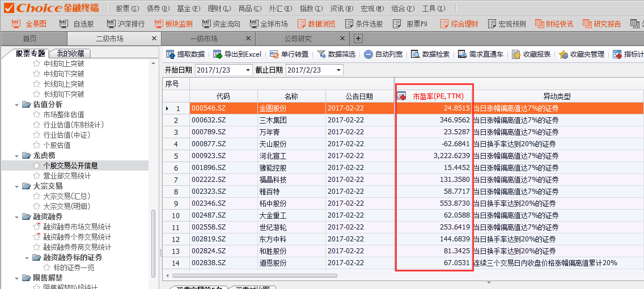Sort by the 代码 column header
644x289 pixels.
coord(223,96)
